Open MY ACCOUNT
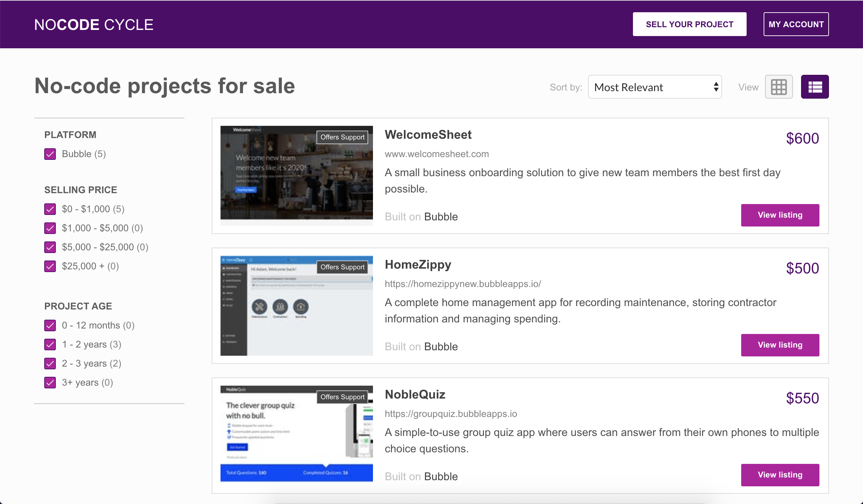The height and width of the screenshot is (504, 863). [796, 24]
